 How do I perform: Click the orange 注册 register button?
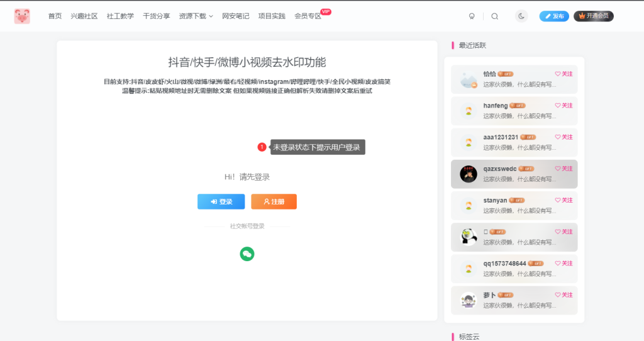274,202
